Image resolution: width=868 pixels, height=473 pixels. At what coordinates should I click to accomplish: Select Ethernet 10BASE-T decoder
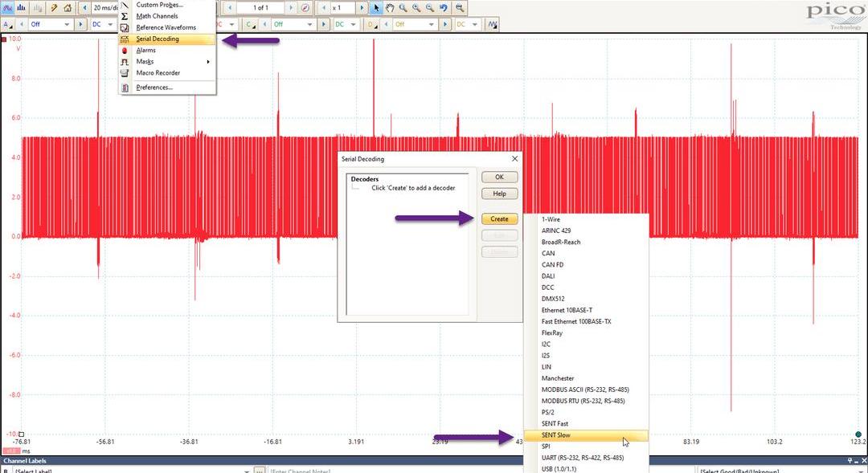(x=586, y=310)
